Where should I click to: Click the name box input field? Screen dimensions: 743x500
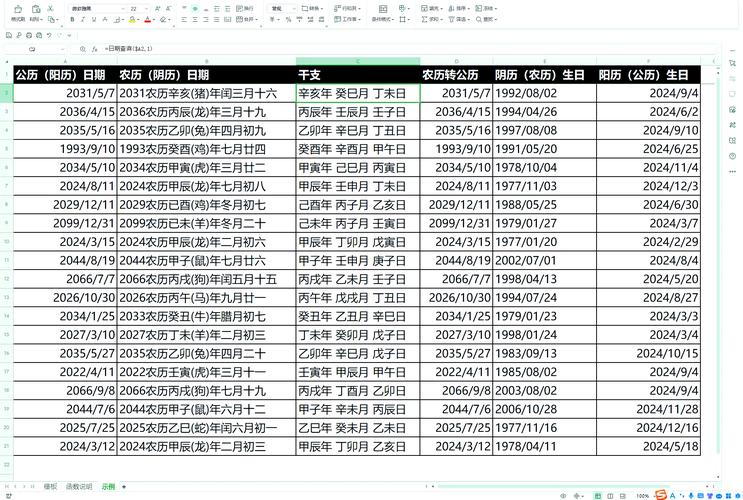click(32, 49)
